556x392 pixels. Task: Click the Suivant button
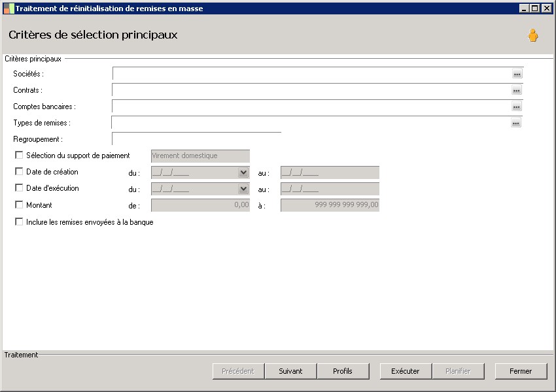coord(290,371)
